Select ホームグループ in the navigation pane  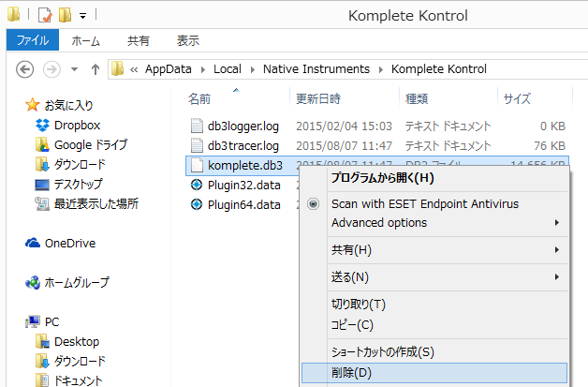pyautogui.click(x=77, y=282)
